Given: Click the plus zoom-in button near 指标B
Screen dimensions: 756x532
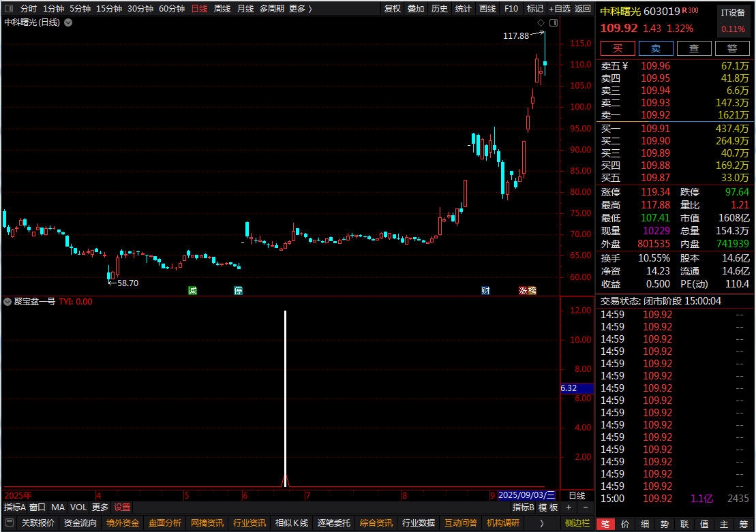Looking at the screenshot, I should click(x=569, y=507).
